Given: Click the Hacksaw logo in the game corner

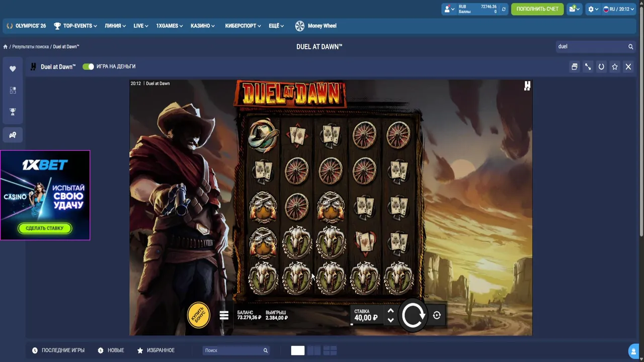Looking at the screenshot, I should pos(527,86).
